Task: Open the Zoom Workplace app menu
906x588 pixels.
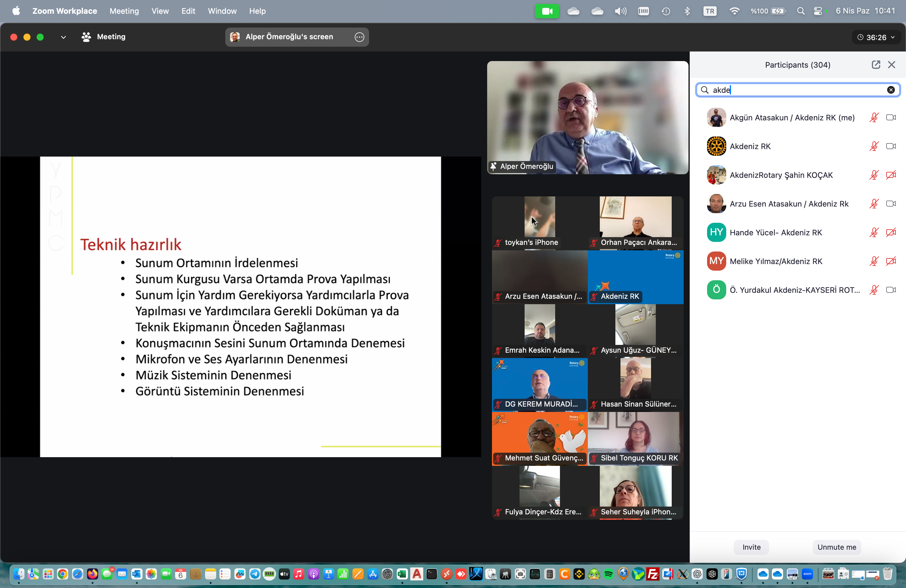Action: [x=64, y=11]
